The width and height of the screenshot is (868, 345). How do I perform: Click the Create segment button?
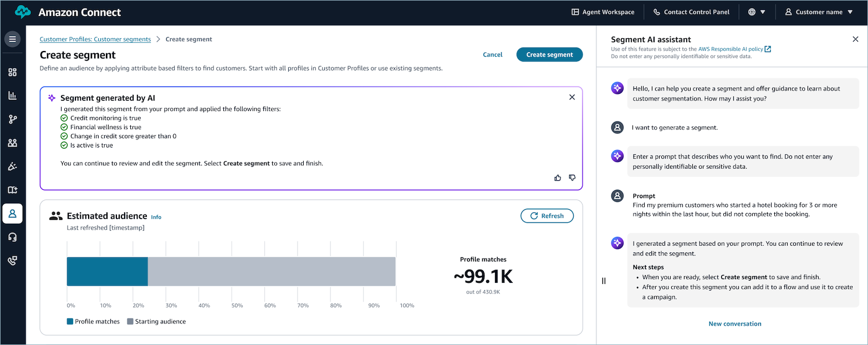549,54
